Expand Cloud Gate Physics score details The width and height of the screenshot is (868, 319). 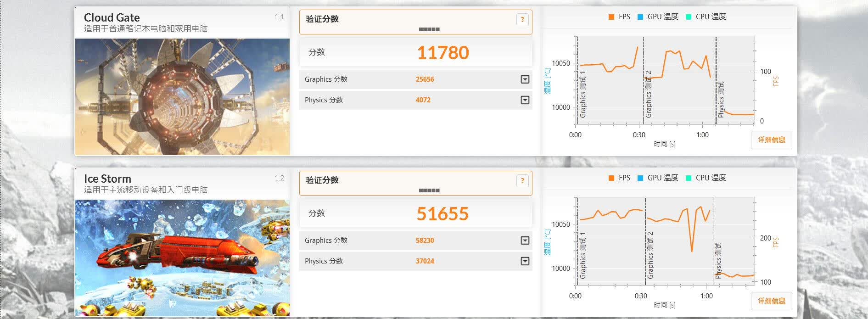point(525,100)
